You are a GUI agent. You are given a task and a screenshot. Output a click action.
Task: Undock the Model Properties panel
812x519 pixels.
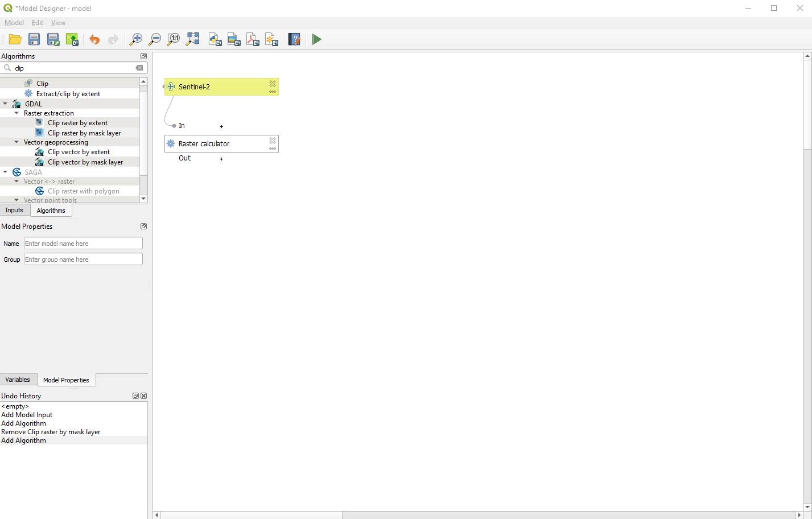143,226
